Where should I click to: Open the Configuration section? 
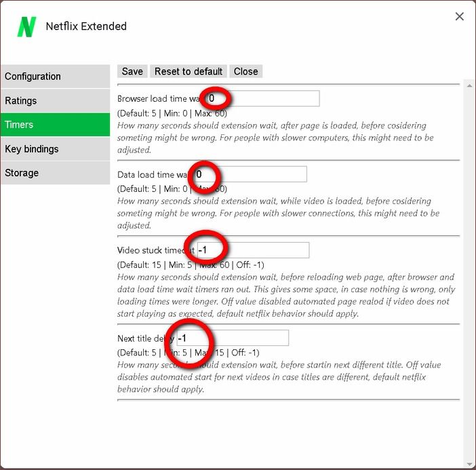point(55,76)
